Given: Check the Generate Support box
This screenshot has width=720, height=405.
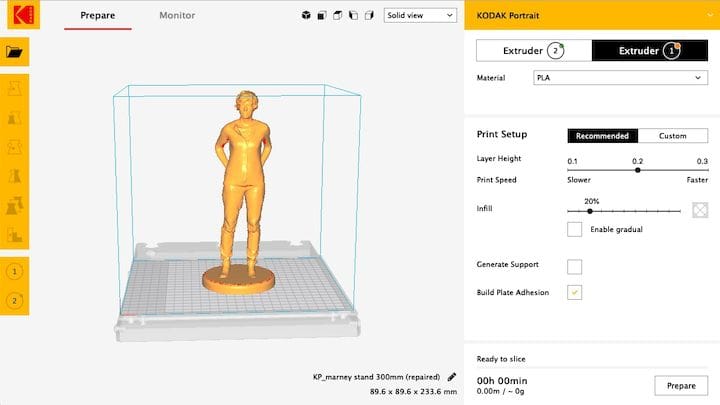Looking at the screenshot, I should click(575, 265).
